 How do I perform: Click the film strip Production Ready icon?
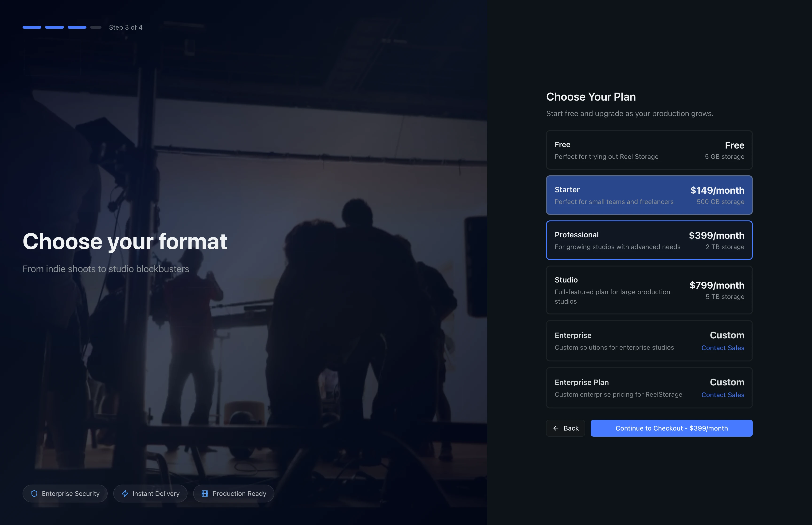(x=205, y=493)
